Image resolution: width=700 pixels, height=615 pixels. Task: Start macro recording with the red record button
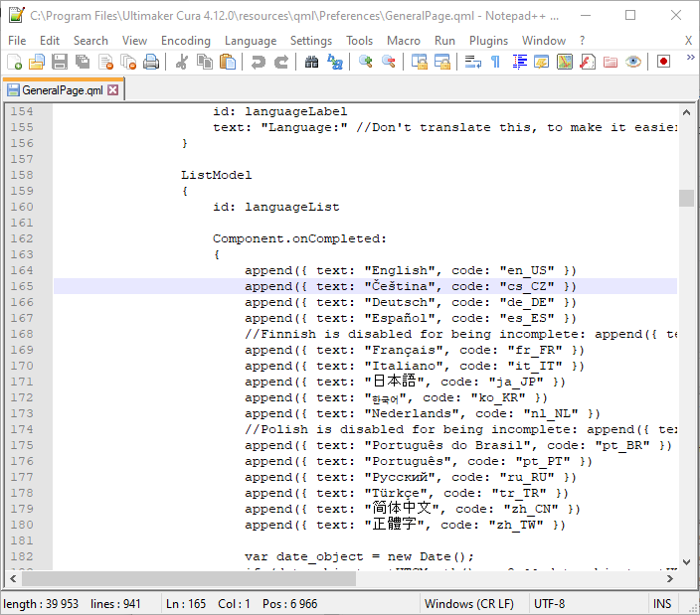(x=663, y=62)
